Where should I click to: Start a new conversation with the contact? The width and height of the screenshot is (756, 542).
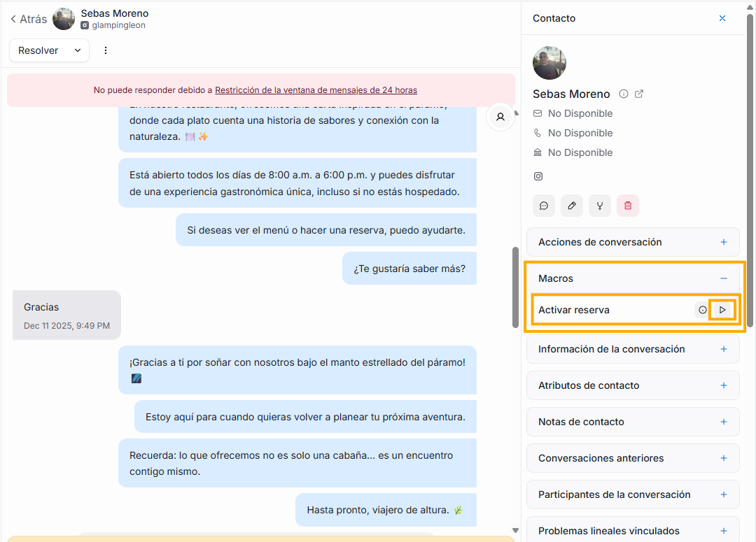coord(544,206)
